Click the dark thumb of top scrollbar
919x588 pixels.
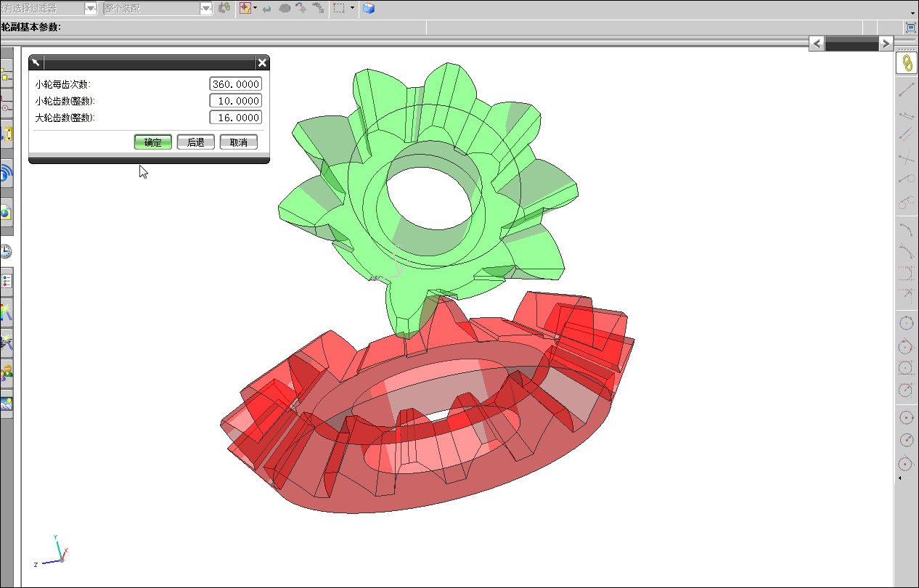click(x=851, y=44)
